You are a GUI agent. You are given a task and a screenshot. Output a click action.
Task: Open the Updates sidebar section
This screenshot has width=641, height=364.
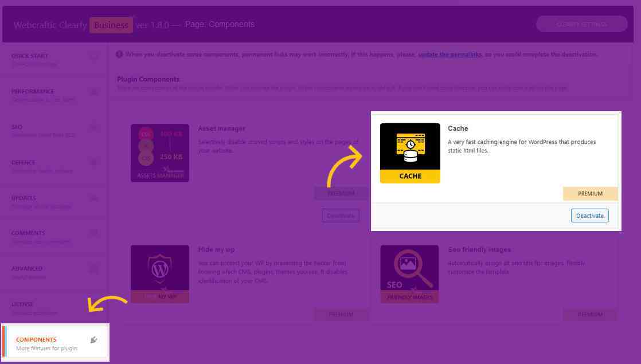pos(54,202)
